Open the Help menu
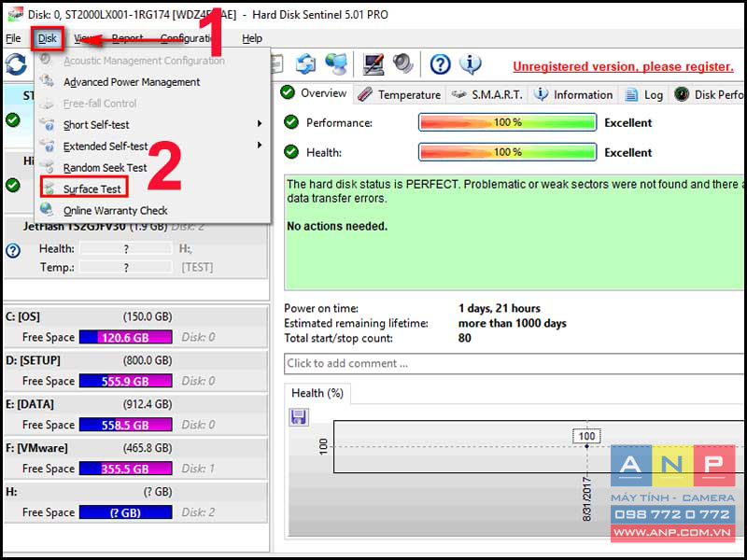The height and width of the screenshot is (560, 747). (252, 38)
